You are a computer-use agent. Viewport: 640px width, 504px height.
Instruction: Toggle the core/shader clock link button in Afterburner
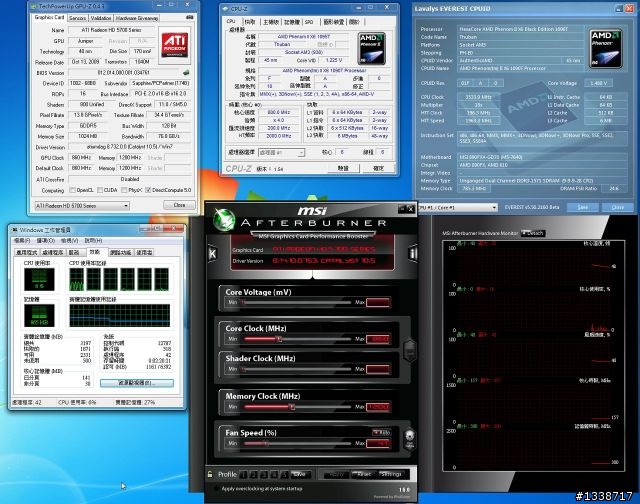(x=409, y=350)
